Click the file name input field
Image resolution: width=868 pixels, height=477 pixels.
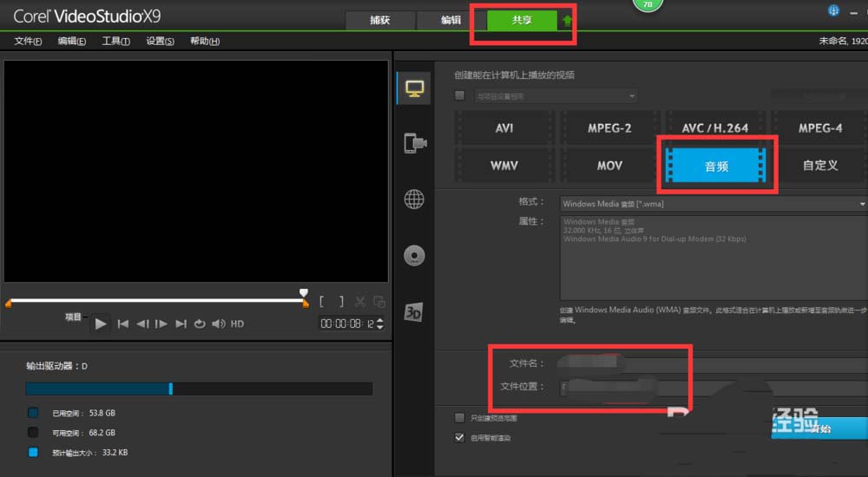[x=713, y=364]
